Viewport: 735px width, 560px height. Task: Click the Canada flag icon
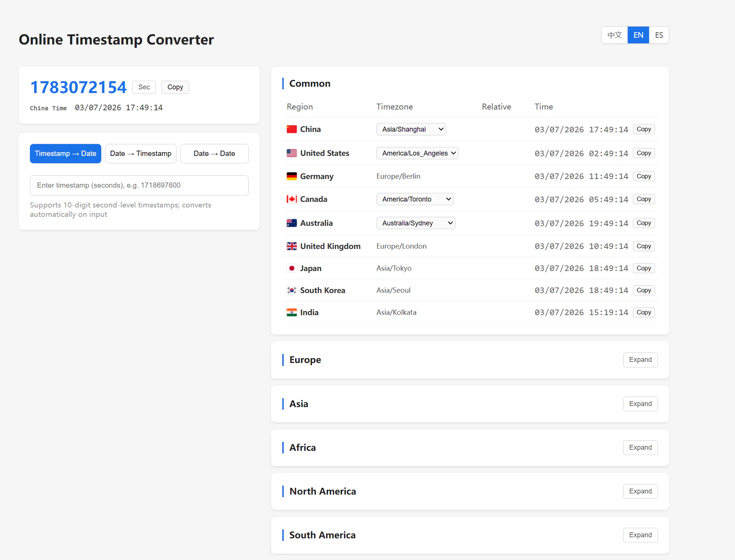click(292, 199)
